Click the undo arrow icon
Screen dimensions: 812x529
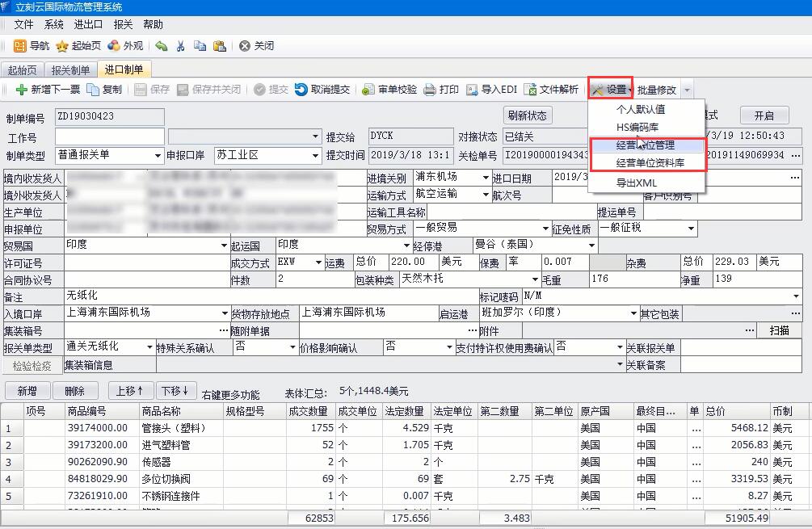[x=162, y=46]
